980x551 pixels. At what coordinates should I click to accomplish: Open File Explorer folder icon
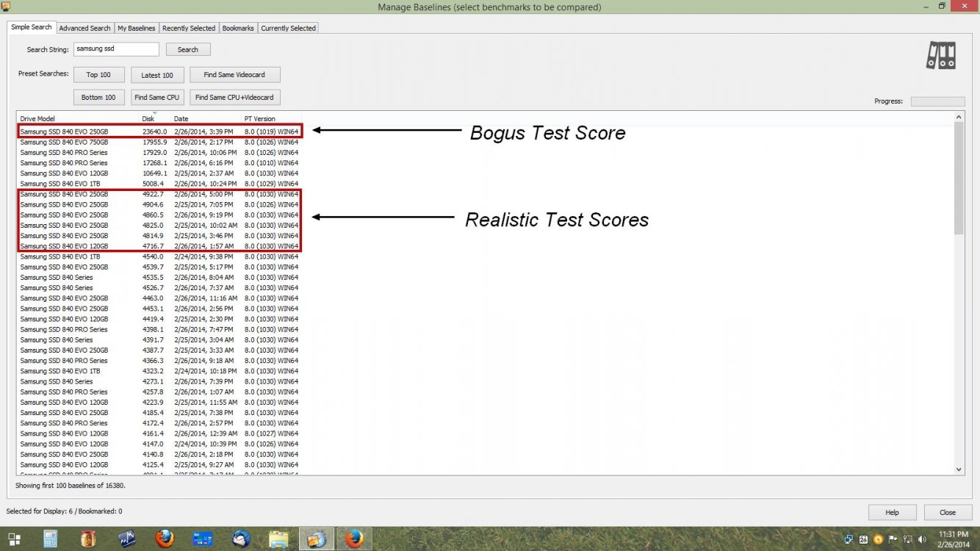pos(278,539)
